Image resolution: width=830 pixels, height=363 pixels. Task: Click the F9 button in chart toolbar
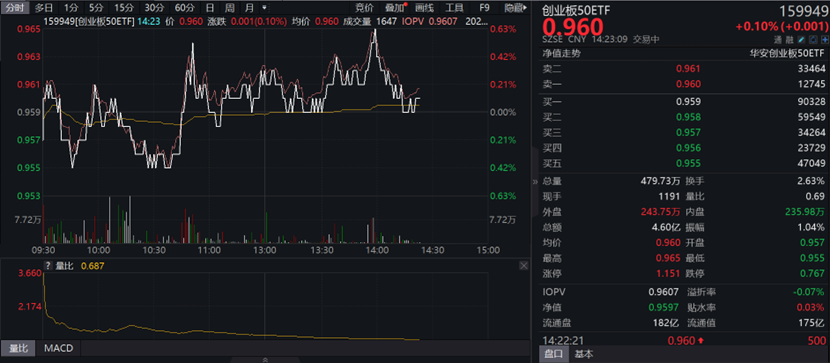click(x=484, y=8)
